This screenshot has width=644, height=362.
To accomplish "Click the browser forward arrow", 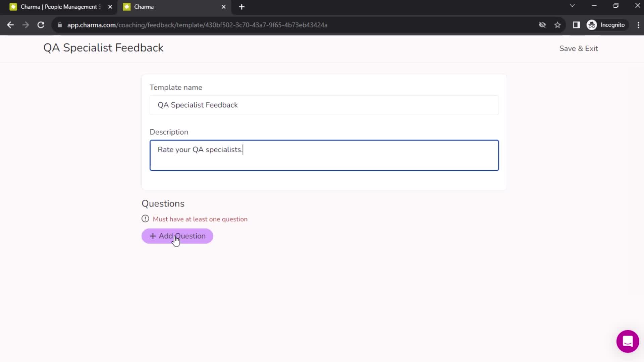I will [25, 25].
